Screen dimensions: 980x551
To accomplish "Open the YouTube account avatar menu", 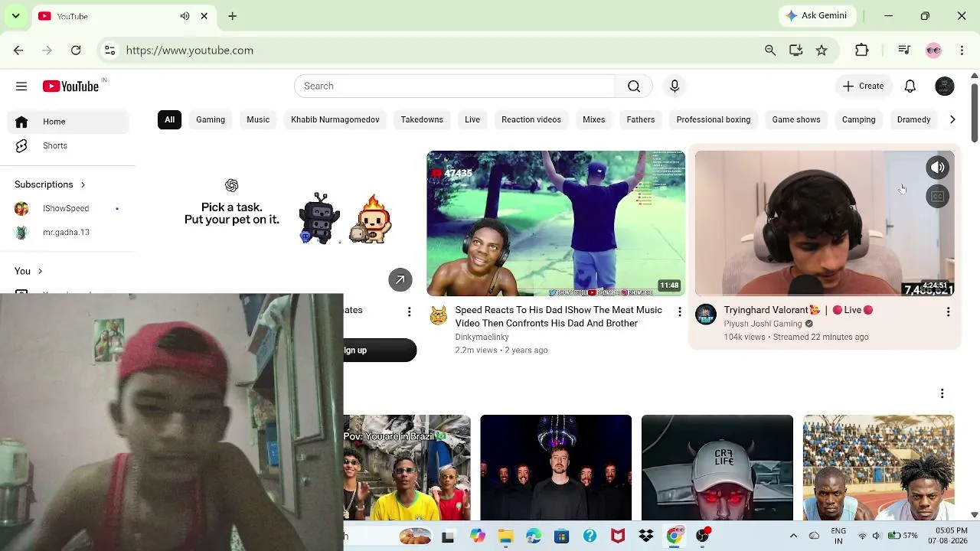I will (x=945, y=86).
